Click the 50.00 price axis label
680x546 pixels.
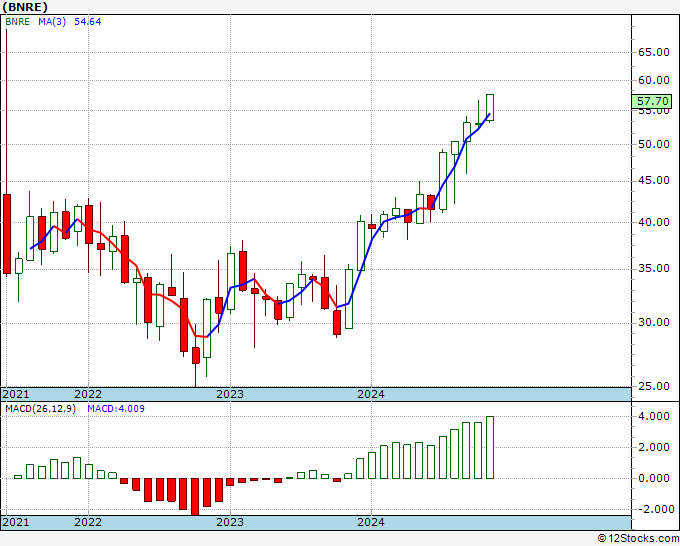[x=654, y=144]
